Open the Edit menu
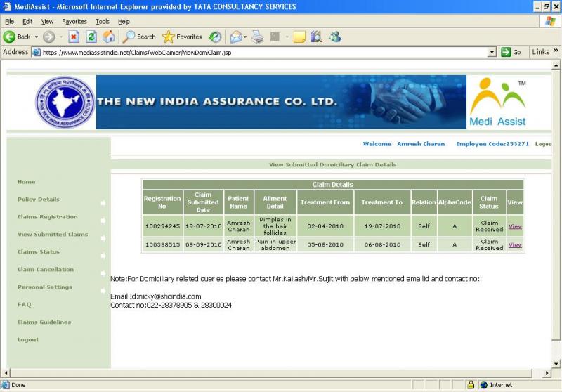 pos(27,22)
